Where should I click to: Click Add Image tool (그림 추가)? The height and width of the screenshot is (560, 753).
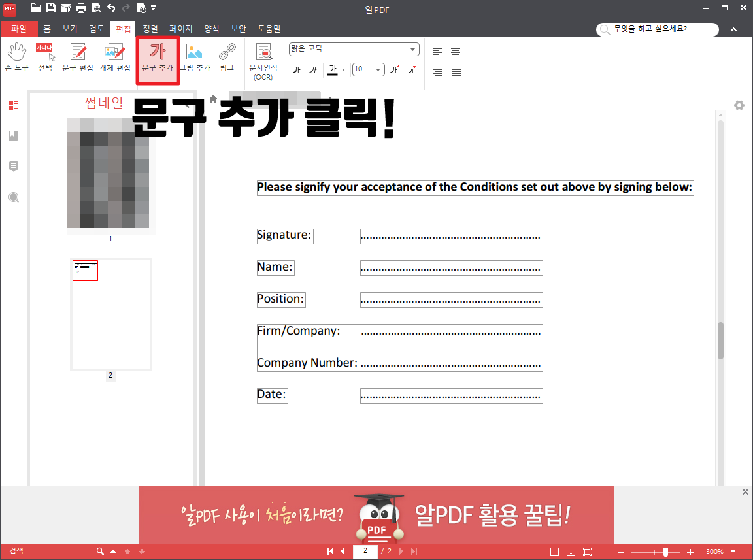195,58
